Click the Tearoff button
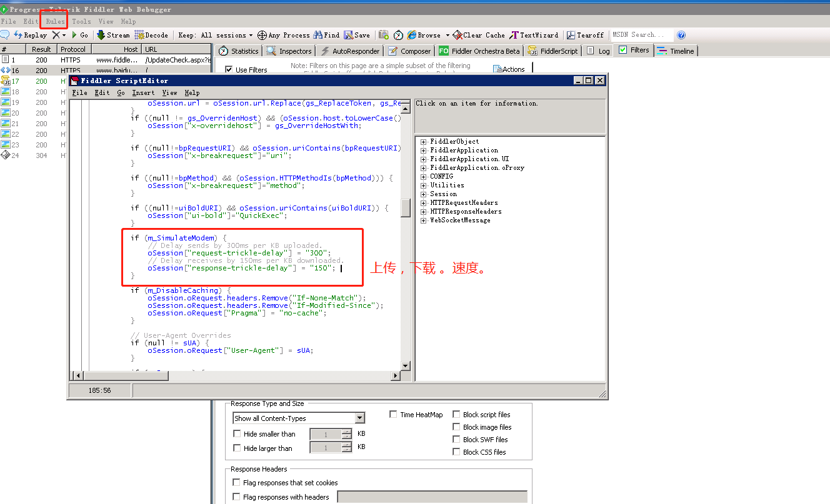The width and height of the screenshot is (830, 504). point(586,36)
